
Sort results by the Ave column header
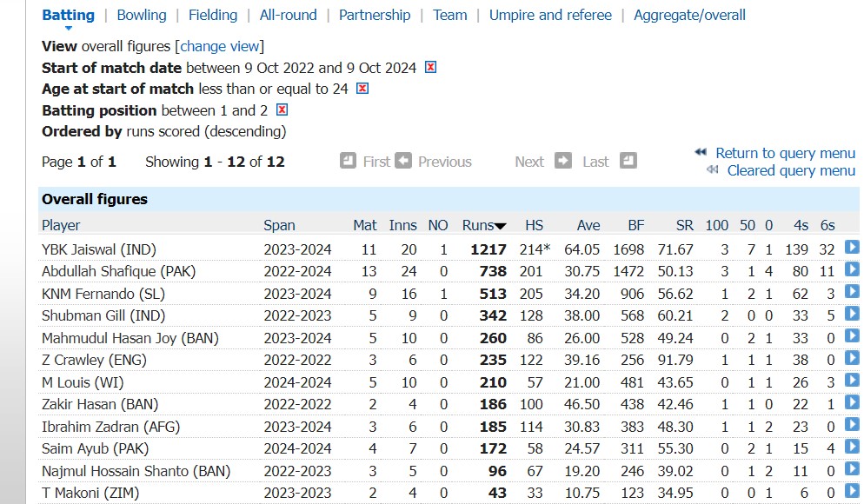pyautogui.click(x=587, y=224)
